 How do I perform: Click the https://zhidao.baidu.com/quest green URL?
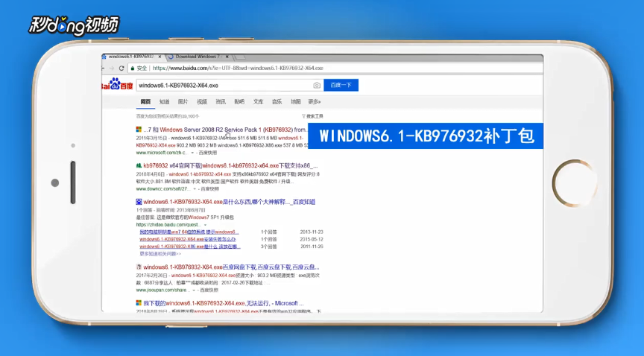coord(168,225)
